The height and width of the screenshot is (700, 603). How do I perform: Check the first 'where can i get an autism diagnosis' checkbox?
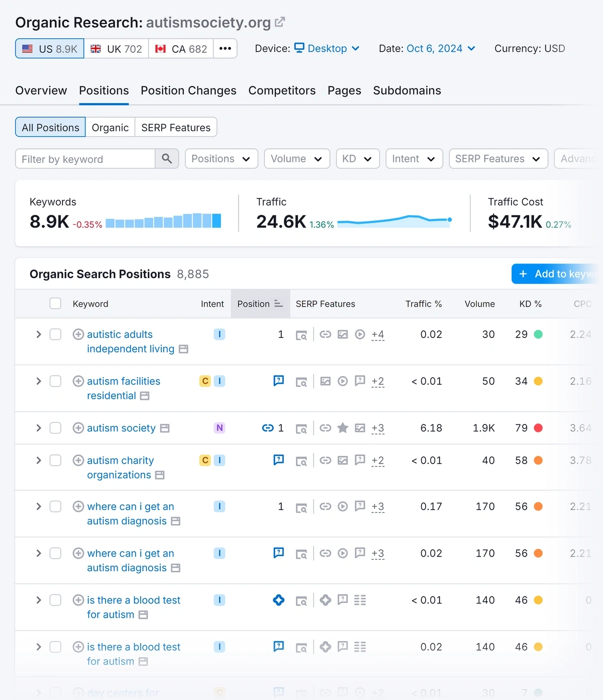click(x=55, y=506)
